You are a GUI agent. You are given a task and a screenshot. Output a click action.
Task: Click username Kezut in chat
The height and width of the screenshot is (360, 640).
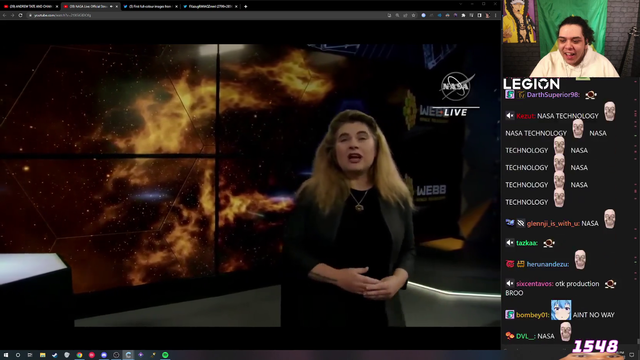tap(526, 116)
